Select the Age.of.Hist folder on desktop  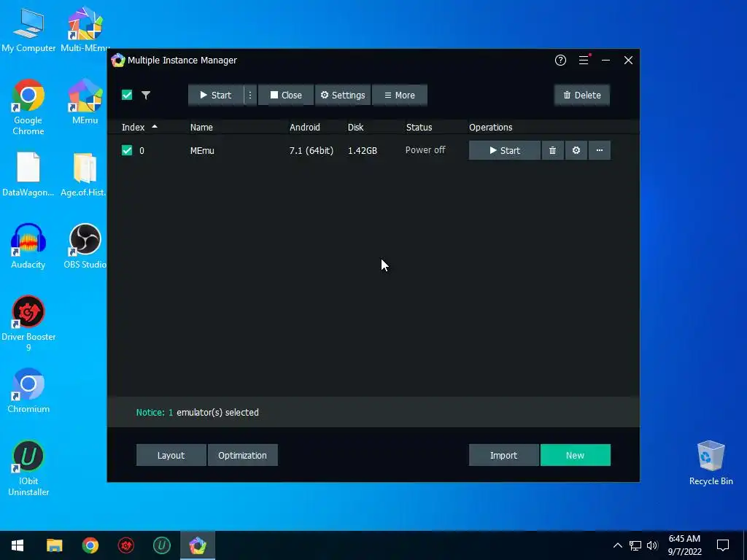click(x=85, y=174)
